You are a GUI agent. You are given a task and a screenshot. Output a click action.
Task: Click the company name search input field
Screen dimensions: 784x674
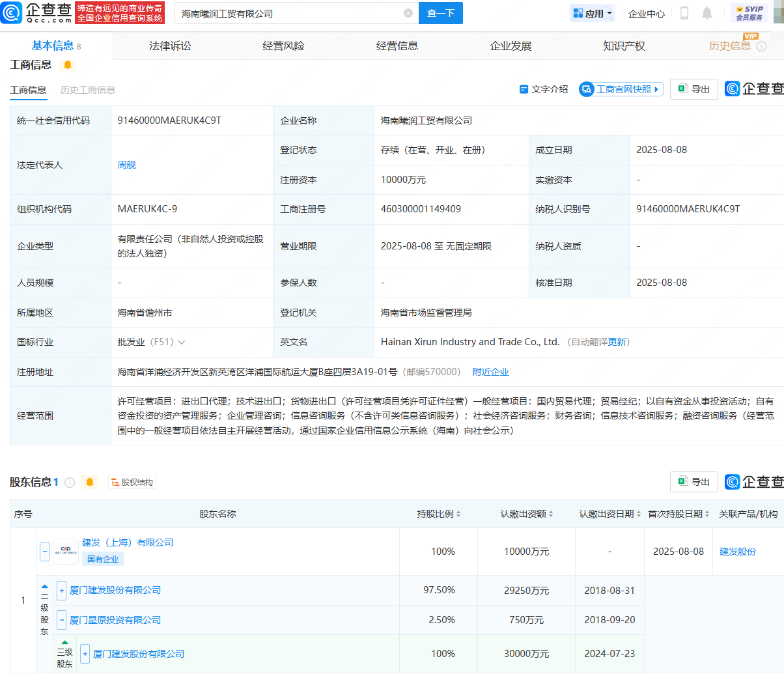[x=287, y=13]
